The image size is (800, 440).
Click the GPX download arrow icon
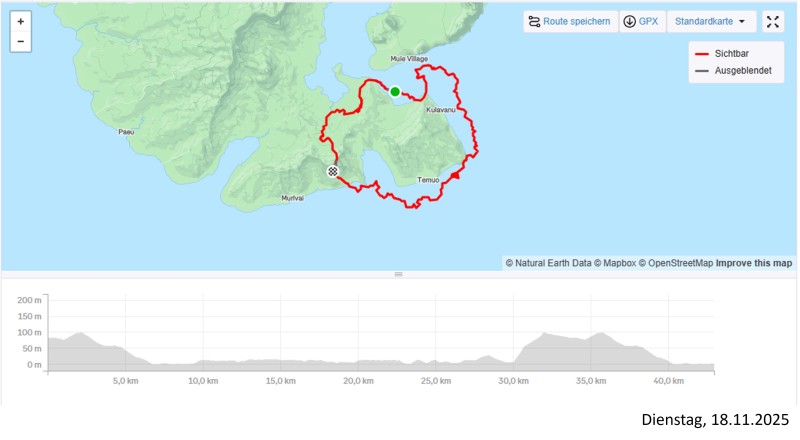629,21
